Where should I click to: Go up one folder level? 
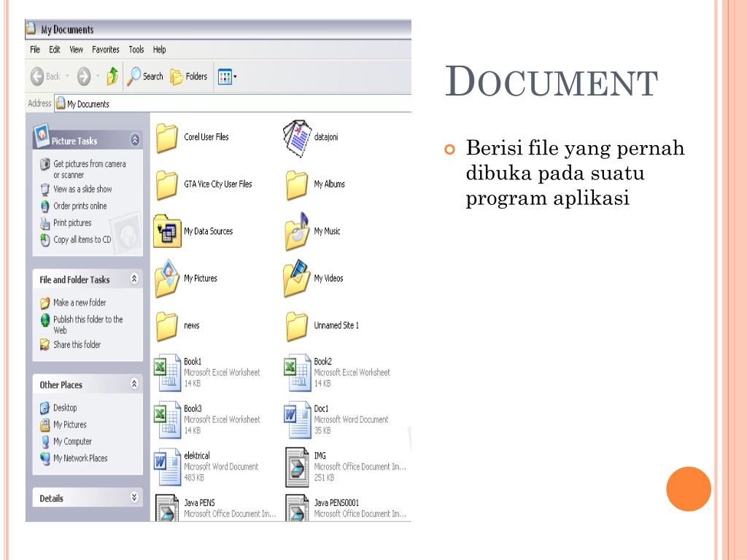pos(112,76)
